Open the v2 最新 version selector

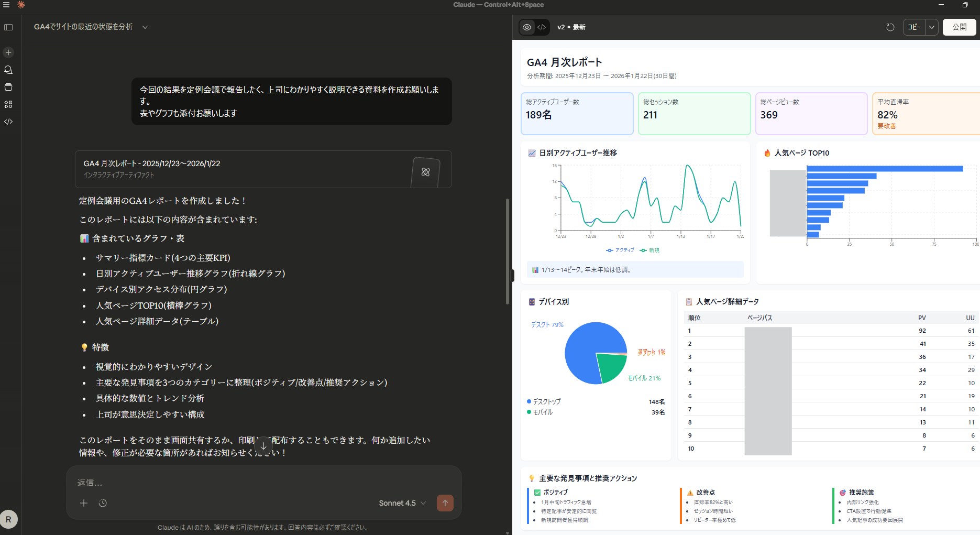571,27
